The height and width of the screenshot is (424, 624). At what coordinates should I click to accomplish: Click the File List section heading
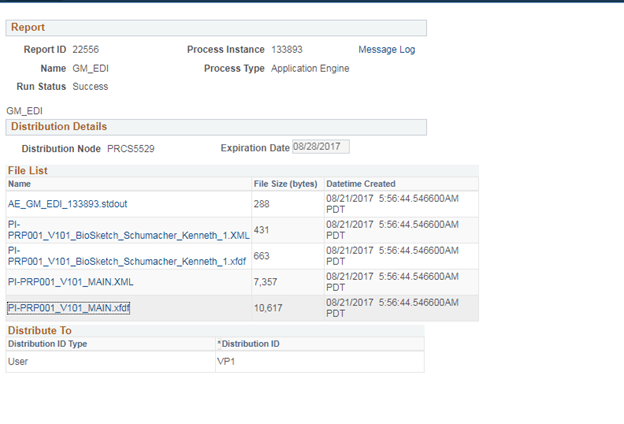[28, 171]
